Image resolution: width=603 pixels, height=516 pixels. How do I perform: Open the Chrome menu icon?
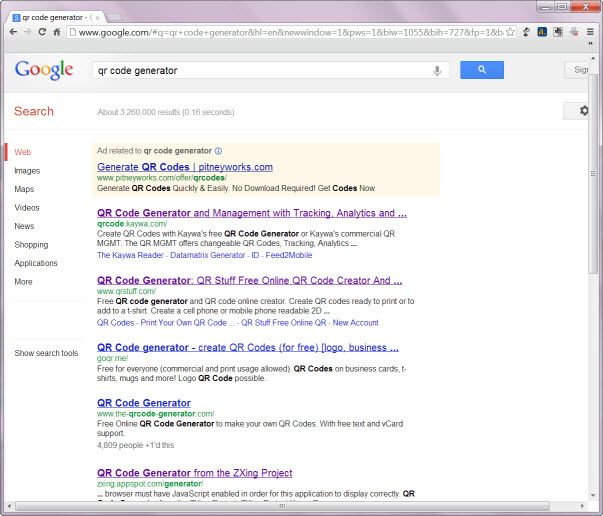590,32
